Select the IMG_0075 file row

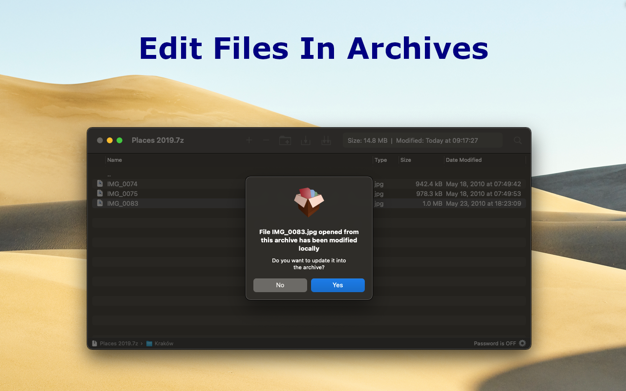[309, 193]
